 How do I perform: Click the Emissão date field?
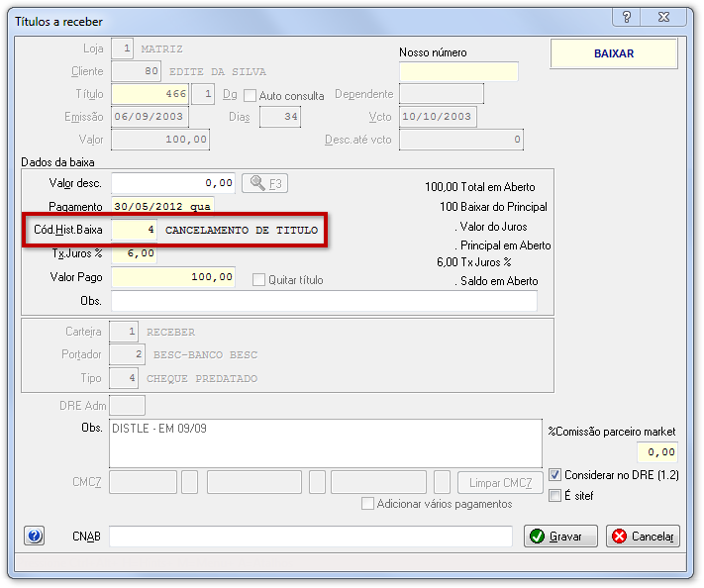(x=150, y=117)
